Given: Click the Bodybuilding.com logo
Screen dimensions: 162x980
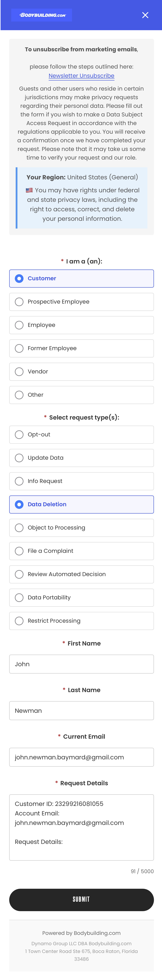Looking at the screenshot, I should coord(42,15).
